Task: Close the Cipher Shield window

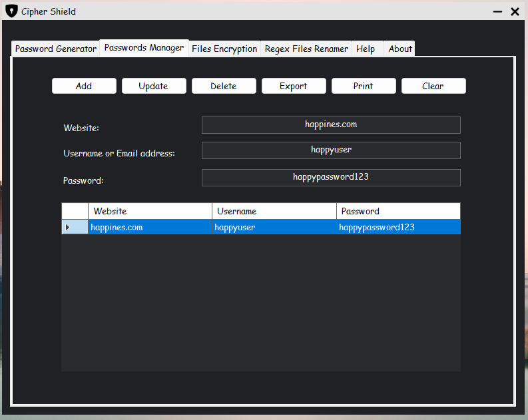Action: pyautogui.click(x=515, y=11)
